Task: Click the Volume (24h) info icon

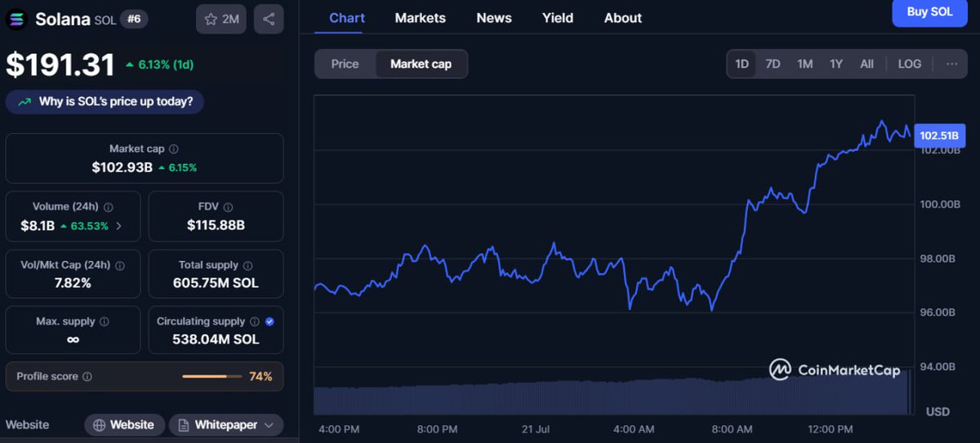Action: coord(109,207)
